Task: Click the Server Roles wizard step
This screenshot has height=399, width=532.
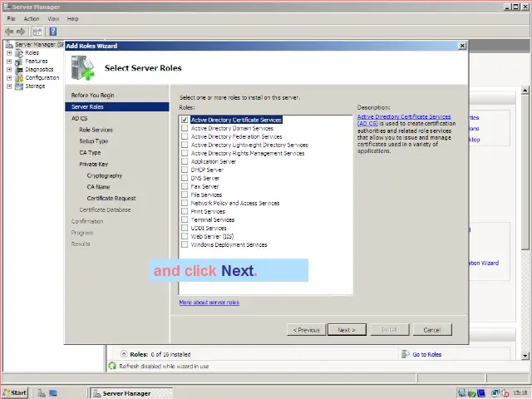Action: 117,107
